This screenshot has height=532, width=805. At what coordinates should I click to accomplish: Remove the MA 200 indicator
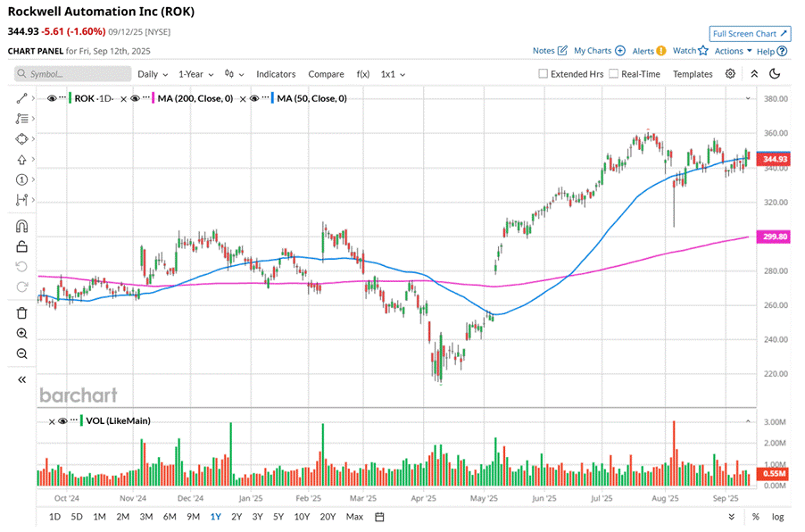123,99
